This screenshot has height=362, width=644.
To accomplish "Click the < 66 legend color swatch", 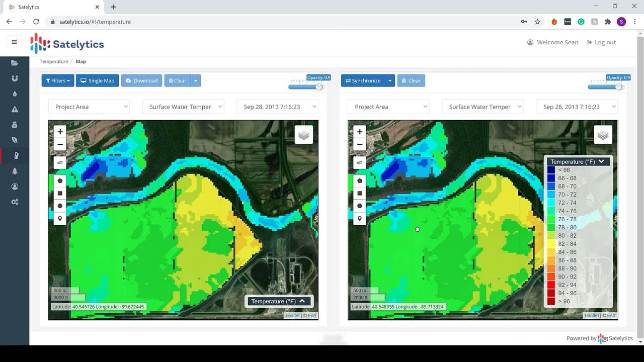I will pos(551,170).
